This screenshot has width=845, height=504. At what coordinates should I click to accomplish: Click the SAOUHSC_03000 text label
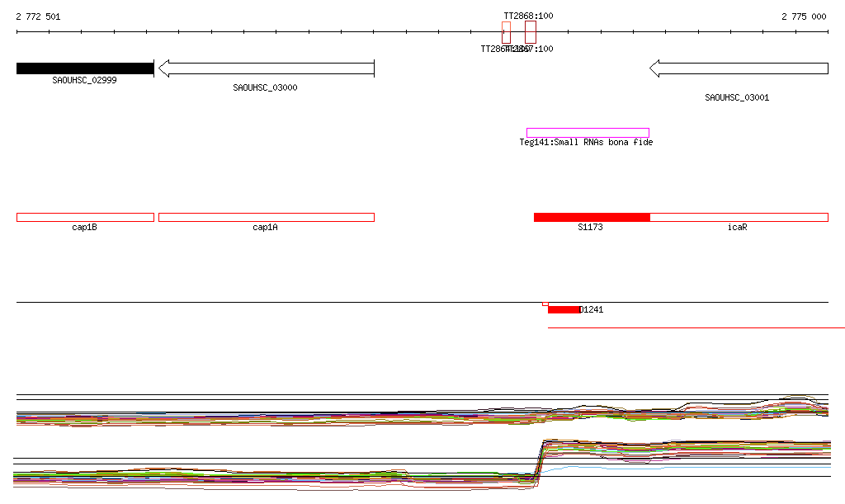(x=265, y=87)
